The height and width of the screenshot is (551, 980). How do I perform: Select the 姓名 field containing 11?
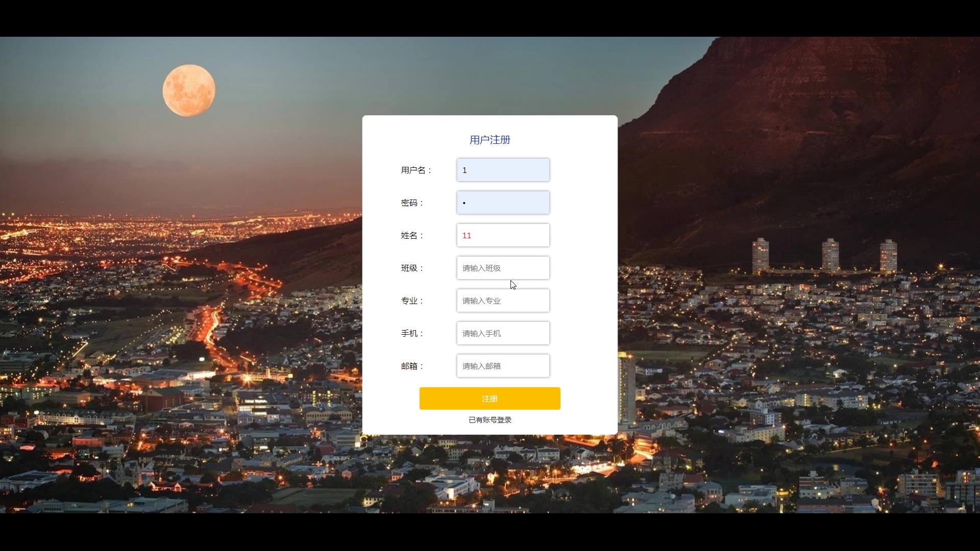pyautogui.click(x=503, y=235)
